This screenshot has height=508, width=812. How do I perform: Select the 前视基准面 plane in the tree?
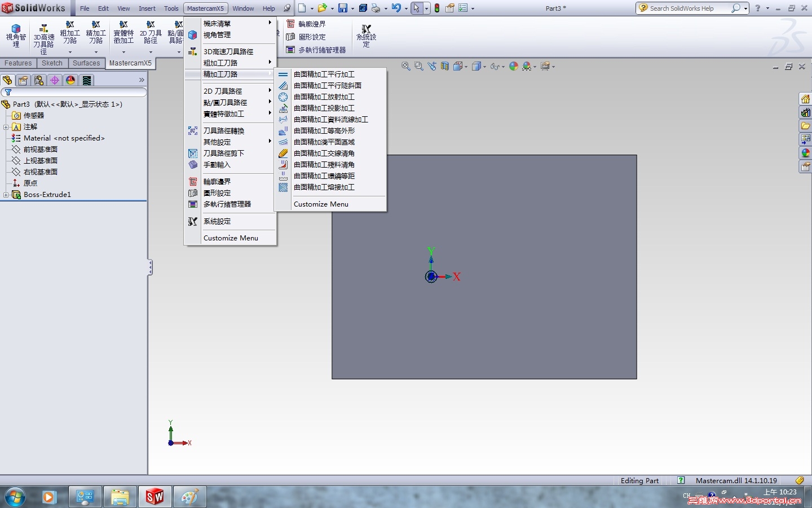coord(41,150)
